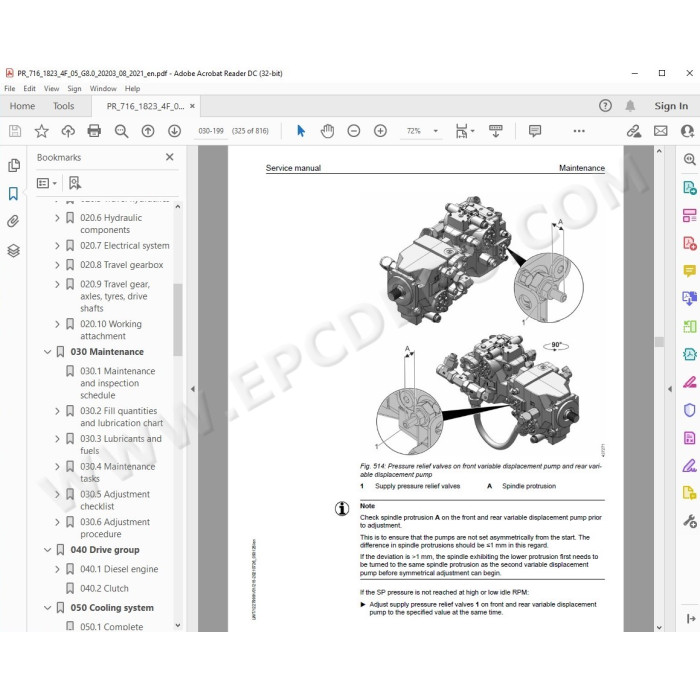Add document to favorites with star icon
Viewport: 700px width, 700px height.
tap(42, 131)
